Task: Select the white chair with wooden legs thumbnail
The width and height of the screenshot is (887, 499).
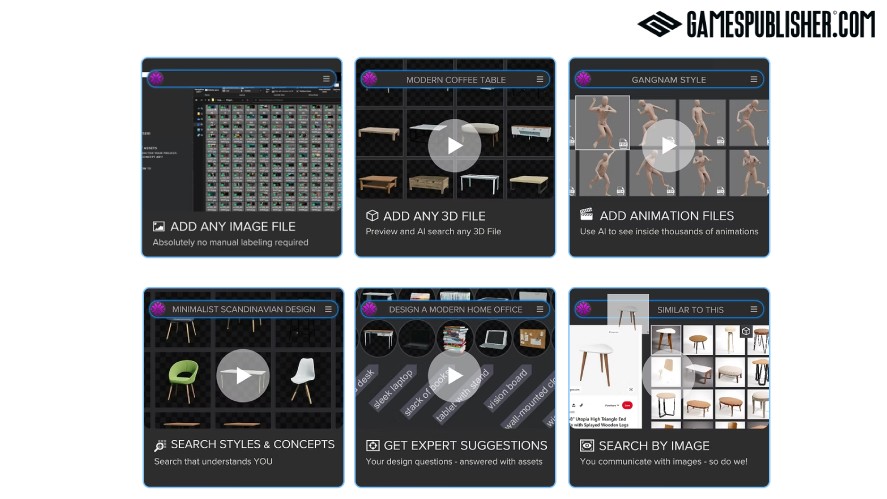Action: click(304, 380)
